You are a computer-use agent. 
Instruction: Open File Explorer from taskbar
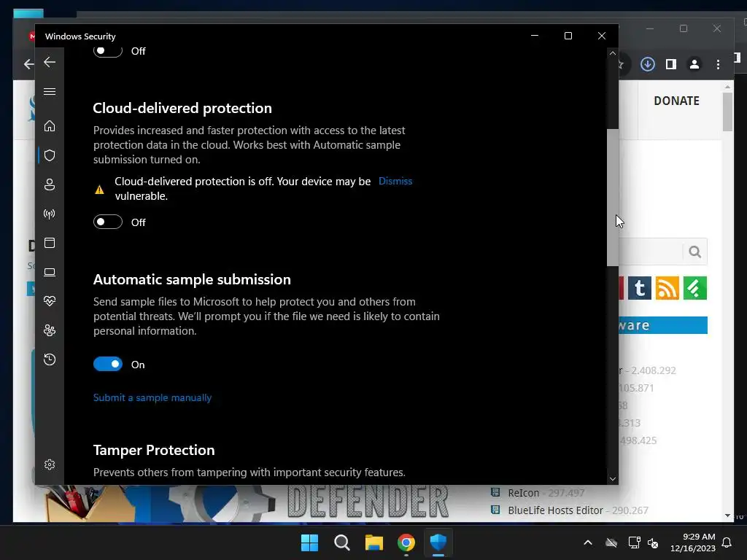click(x=374, y=542)
